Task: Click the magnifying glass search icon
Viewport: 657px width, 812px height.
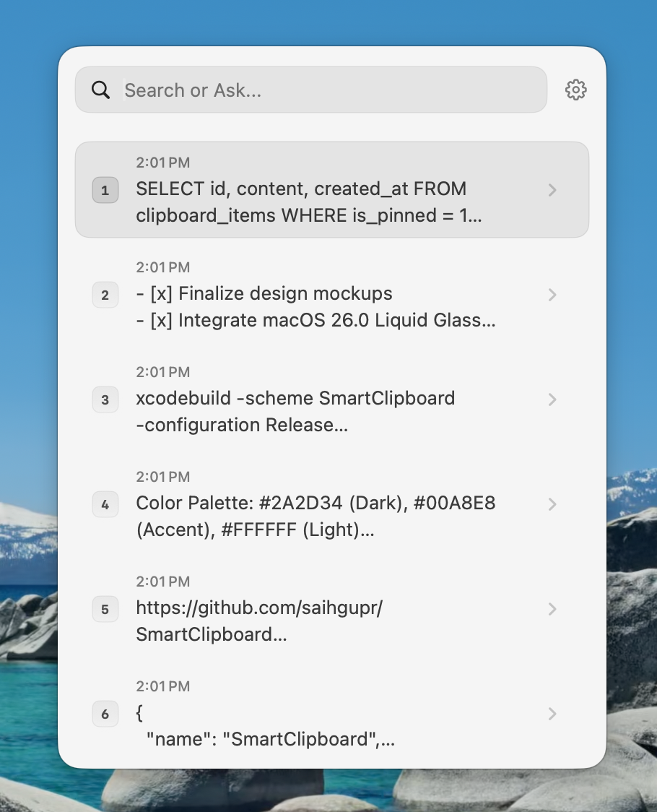Action: (x=100, y=90)
